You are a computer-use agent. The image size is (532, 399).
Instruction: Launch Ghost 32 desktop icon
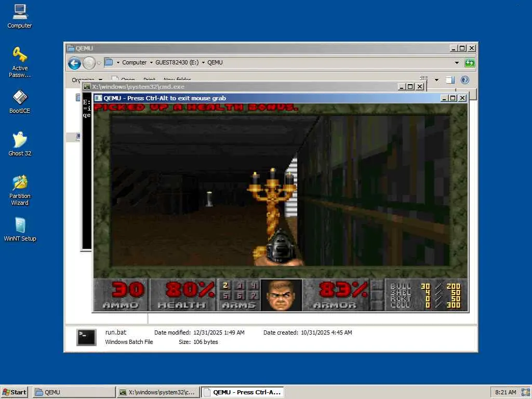[x=20, y=144]
